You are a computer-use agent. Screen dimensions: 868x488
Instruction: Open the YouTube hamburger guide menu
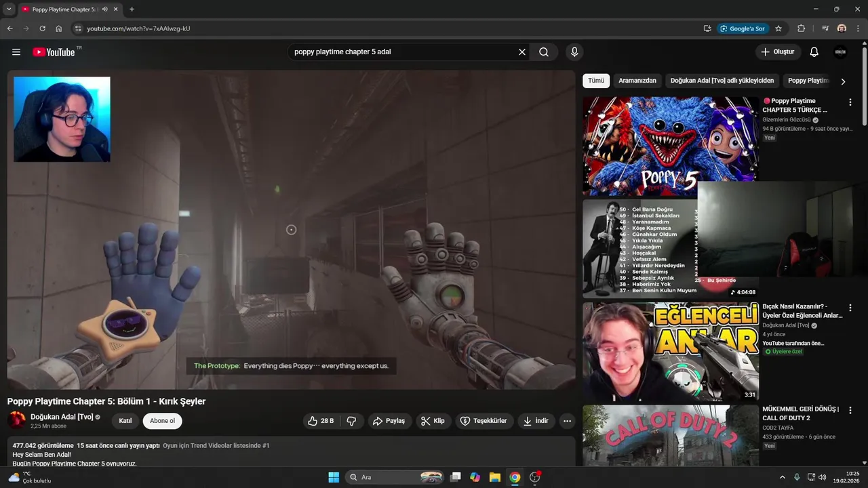pos(16,52)
